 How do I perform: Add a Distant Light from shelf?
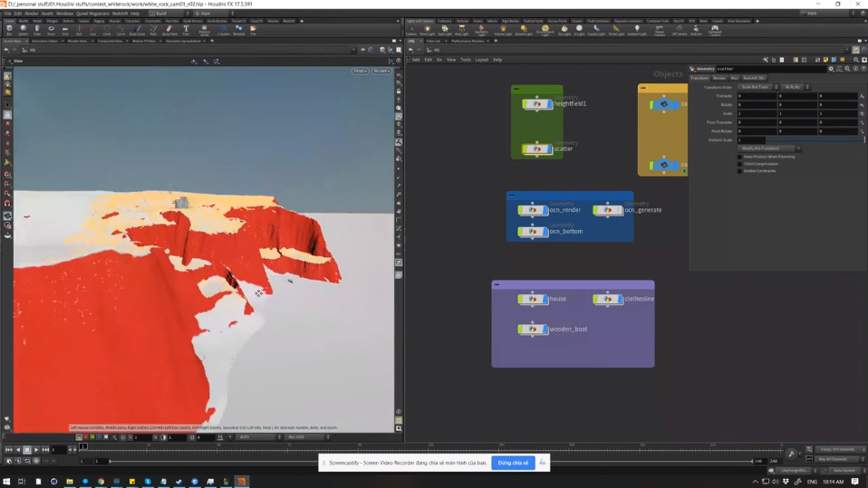[x=523, y=30]
